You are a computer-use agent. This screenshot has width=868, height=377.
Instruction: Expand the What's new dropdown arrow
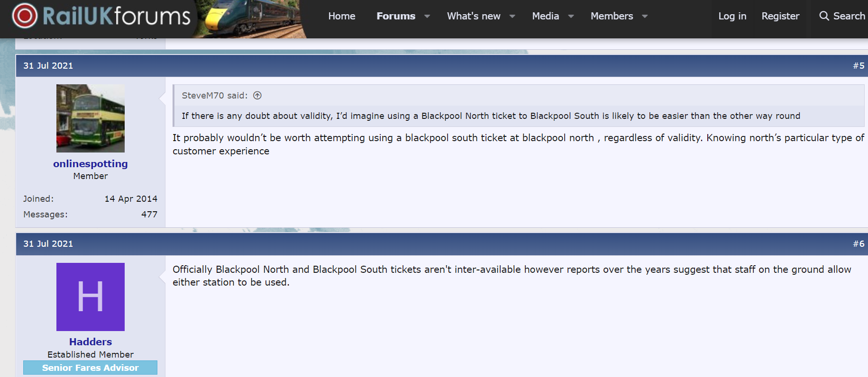pyautogui.click(x=512, y=17)
